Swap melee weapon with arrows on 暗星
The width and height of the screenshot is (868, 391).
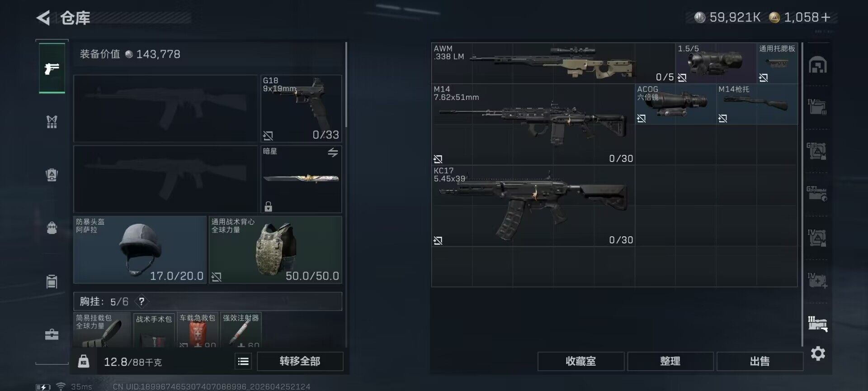click(x=333, y=153)
